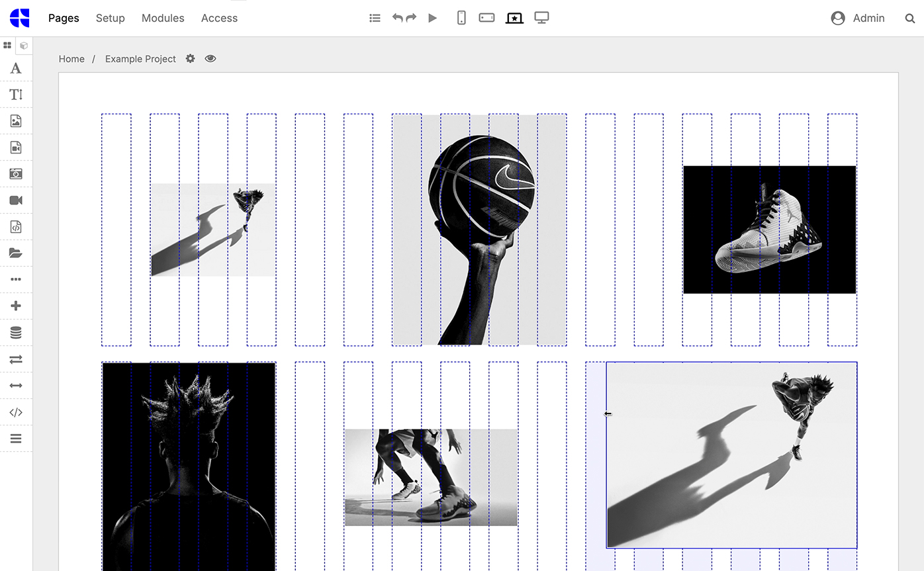Open search using the magnifier icon
This screenshot has height=571, width=924.
(910, 18)
